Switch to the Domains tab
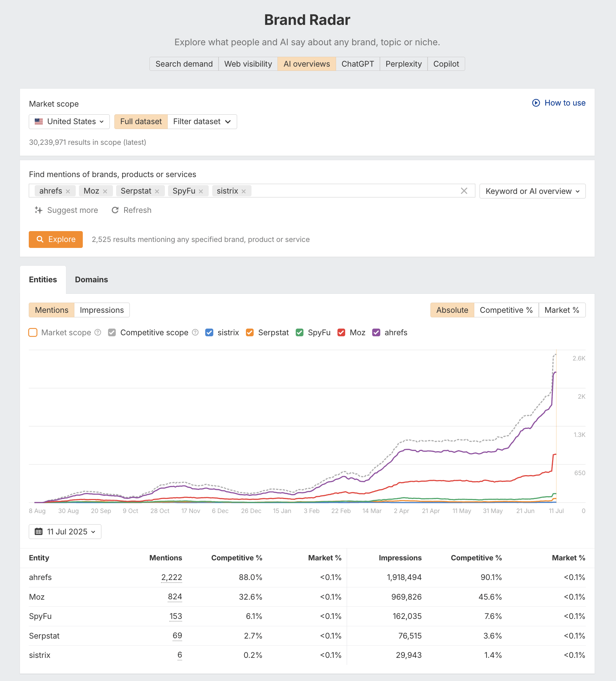This screenshot has width=616, height=681. (x=91, y=279)
